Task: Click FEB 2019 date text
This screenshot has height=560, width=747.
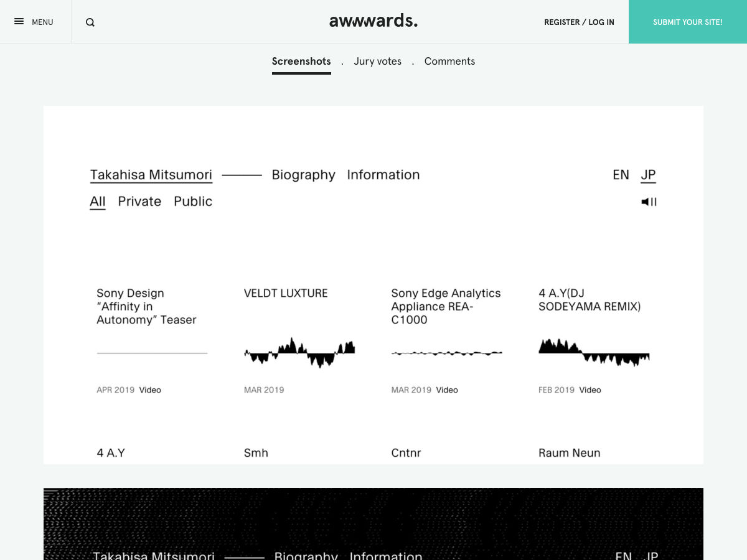Action: coord(557,390)
